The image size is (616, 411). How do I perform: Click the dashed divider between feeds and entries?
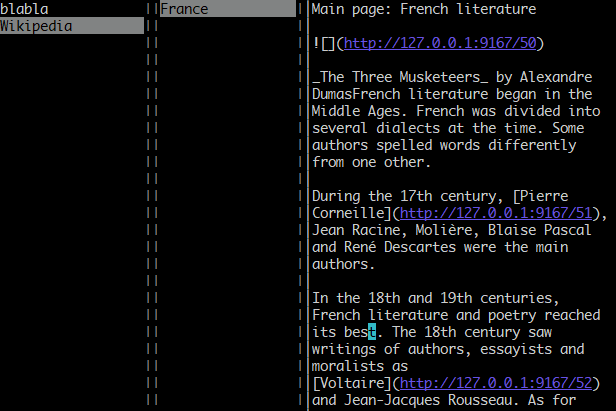(x=150, y=200)
